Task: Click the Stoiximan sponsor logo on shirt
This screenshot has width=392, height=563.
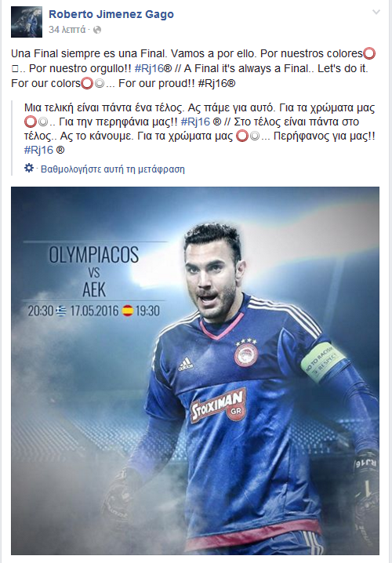Action: (219, 405)
